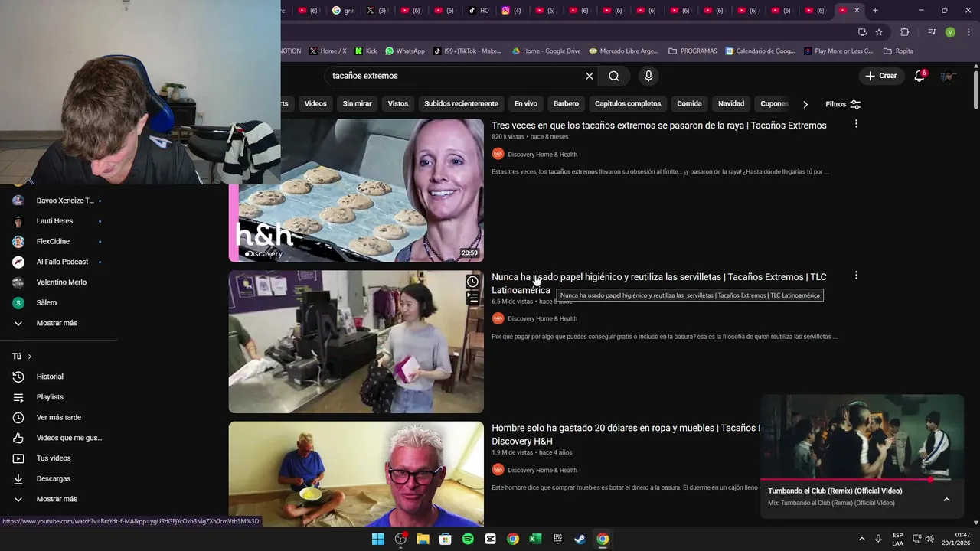
Task: Open File Explorer from taskbar
Action: [x=423, y=539]
